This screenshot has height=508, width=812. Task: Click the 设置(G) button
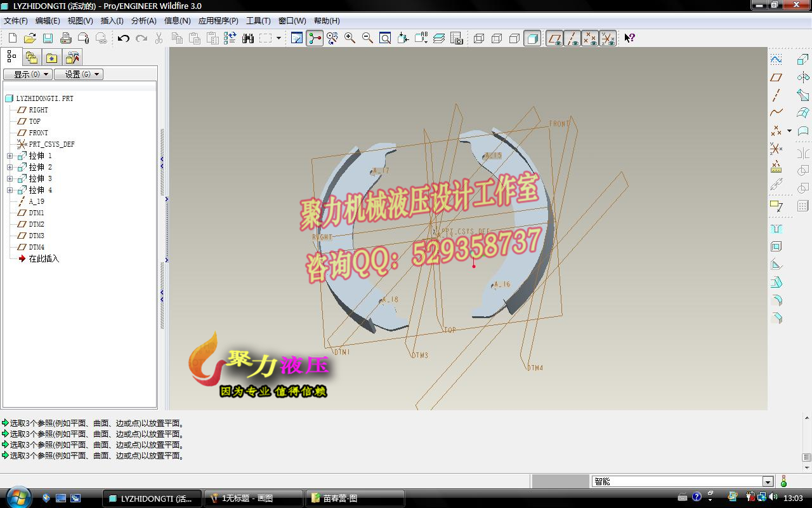click(78, 74)
